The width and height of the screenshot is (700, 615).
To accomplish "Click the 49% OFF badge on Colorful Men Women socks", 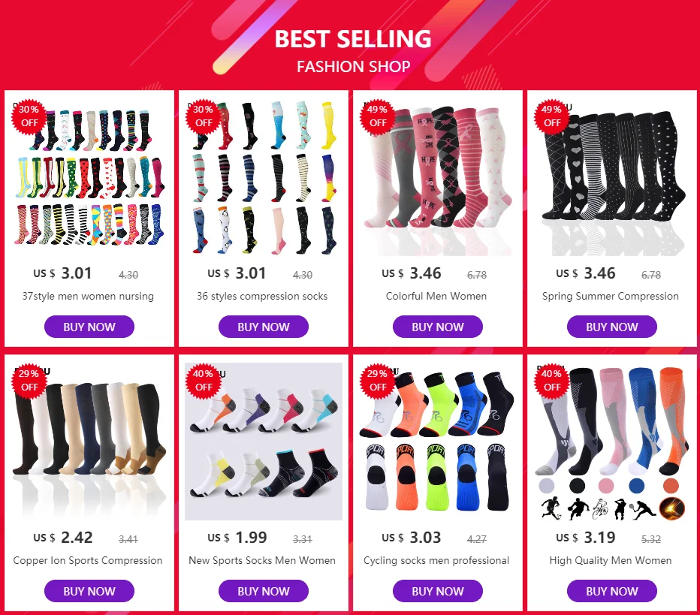I will 377,116.
